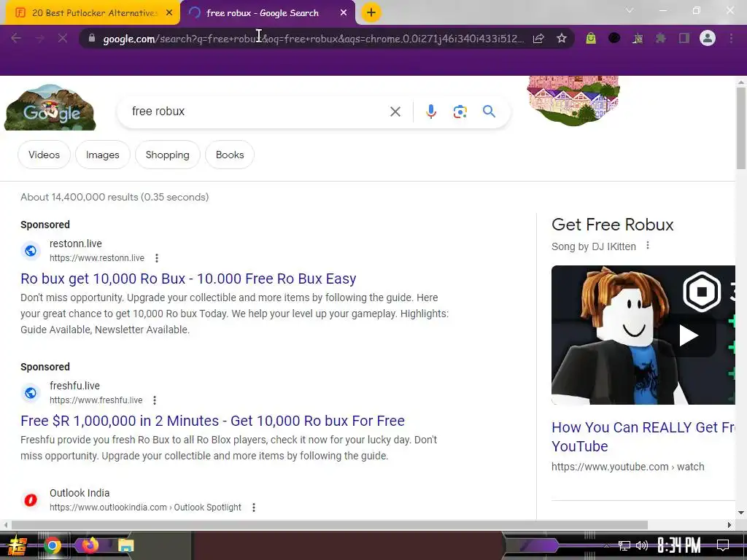The image size is (747, 560).
Task: Click the address bar URL field
Action: click(x=314, y=39)
